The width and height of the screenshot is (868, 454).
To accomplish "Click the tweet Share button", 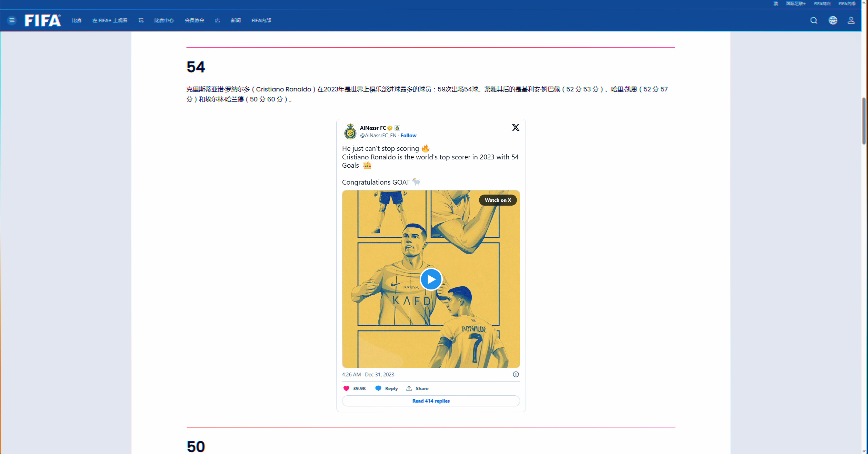I will click(417, 388).
